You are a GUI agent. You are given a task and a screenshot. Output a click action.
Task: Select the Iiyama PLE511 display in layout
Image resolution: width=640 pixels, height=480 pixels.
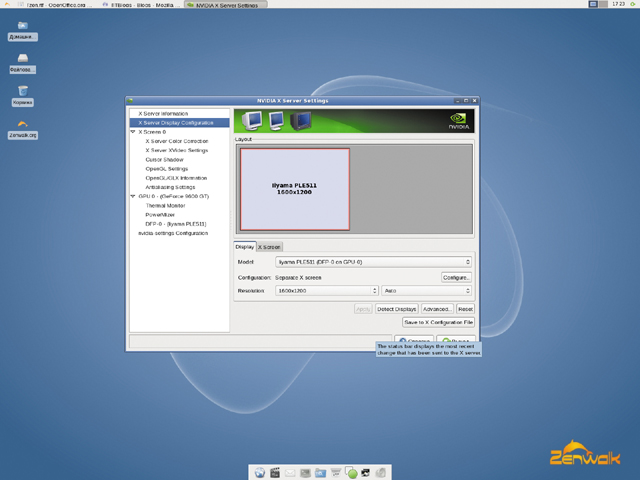coord(295,189)
